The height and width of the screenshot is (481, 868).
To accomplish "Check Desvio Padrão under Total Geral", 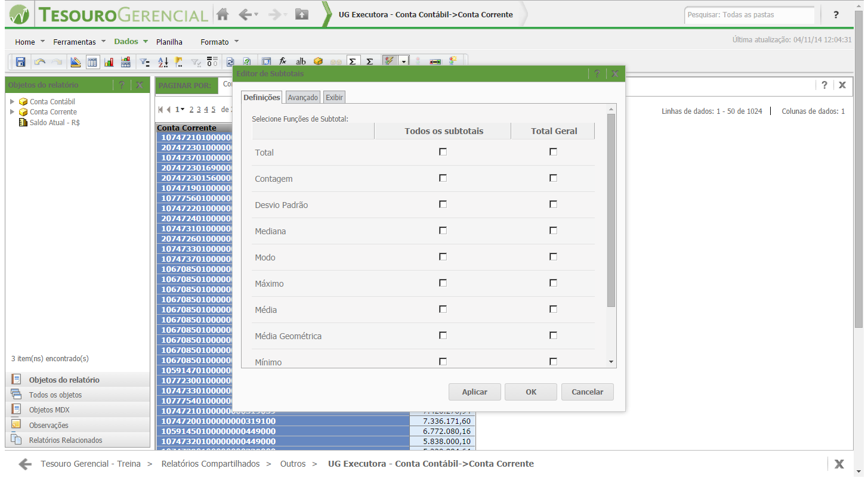I will tap(553, 204).
